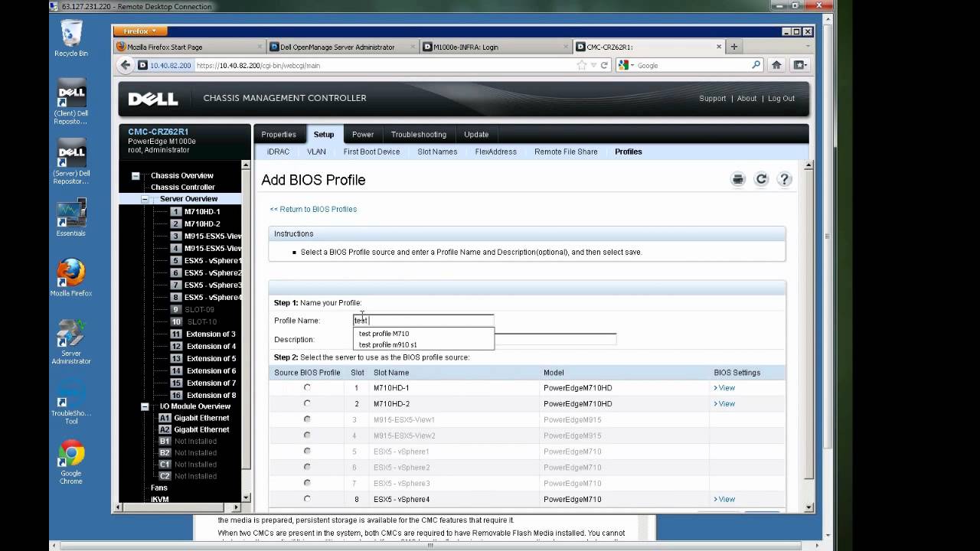
Task: Click search magnifier in Google box
Action: pyautogui.click(x=756, y=65)
